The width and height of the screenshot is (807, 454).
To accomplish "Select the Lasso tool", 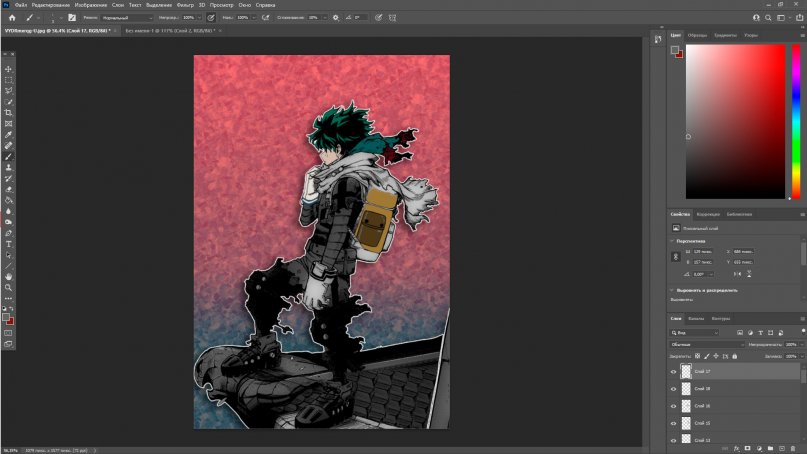I will click(x=9, y=91).
